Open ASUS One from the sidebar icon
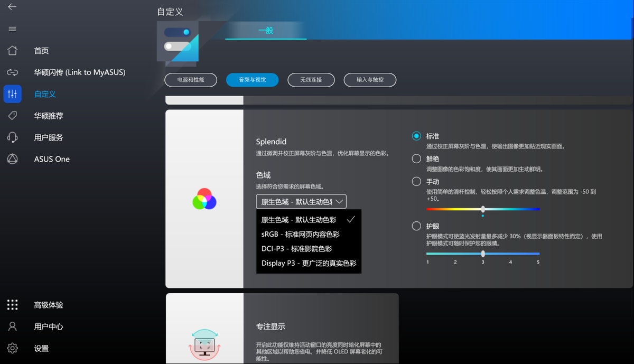This screenshot has height=364, width=634. 12,158
